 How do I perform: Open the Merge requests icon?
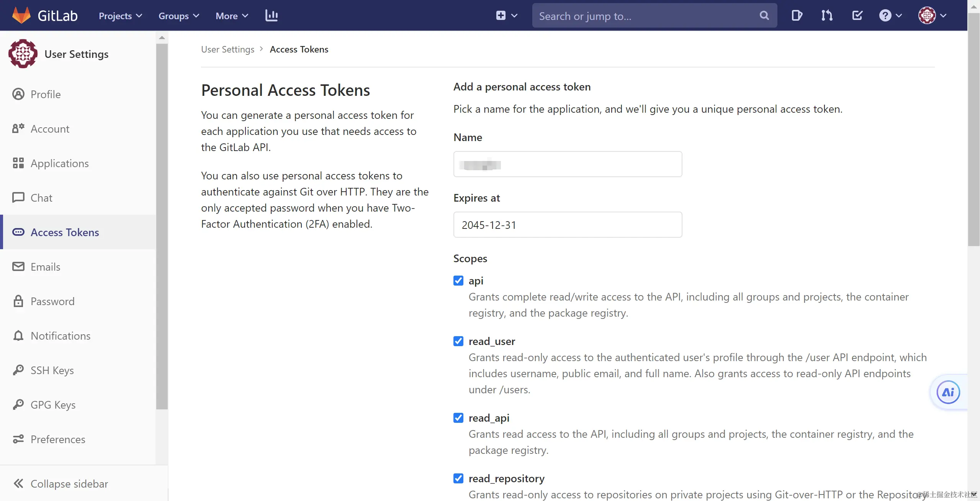827,16
